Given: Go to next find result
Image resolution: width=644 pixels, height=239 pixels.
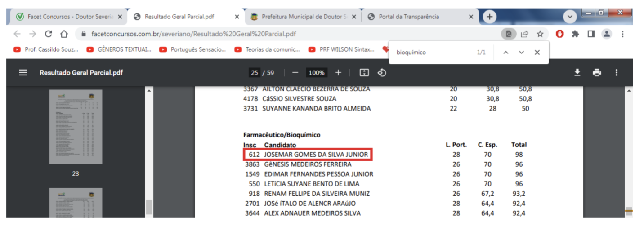Looking at the screenshot, I should (521, 53).
